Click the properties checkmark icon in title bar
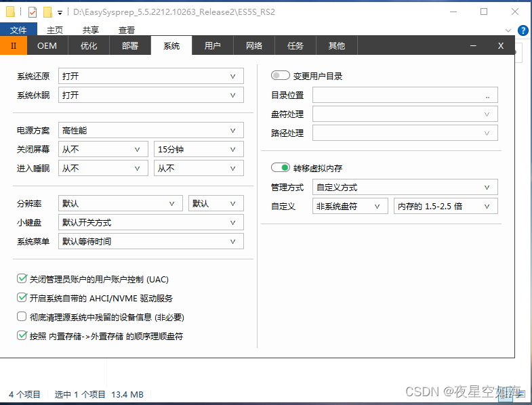This screenshot has width=532, height=405. [33, 13]
